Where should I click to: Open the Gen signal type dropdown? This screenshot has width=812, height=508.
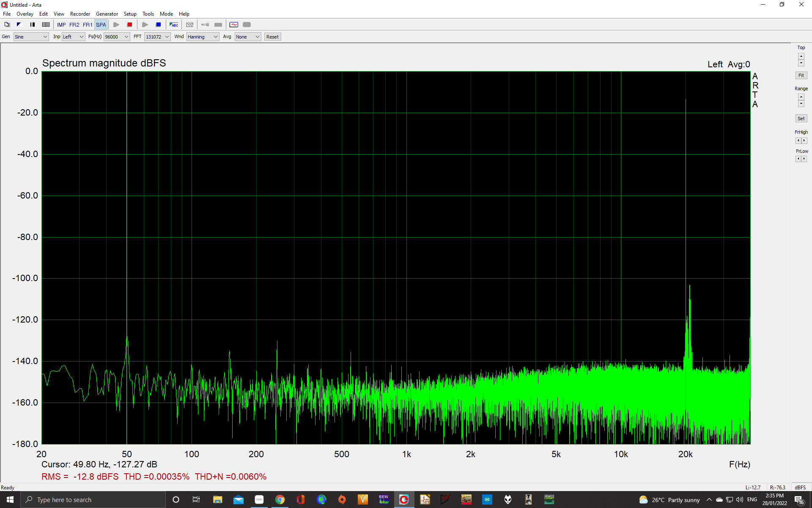point(31,37)
